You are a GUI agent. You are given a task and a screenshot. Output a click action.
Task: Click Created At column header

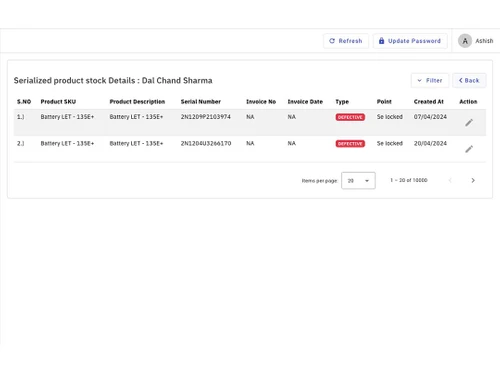tap(429, 102)
